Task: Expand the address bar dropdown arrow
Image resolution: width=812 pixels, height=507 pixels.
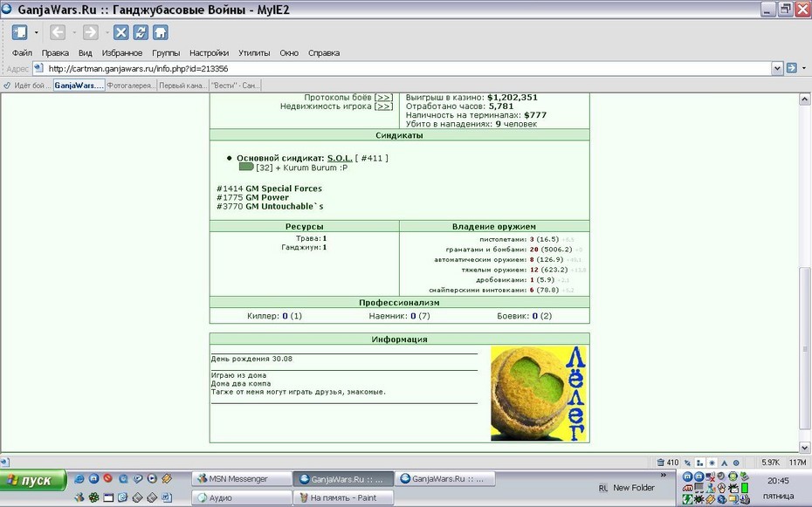Action: [x=777, y=68]
